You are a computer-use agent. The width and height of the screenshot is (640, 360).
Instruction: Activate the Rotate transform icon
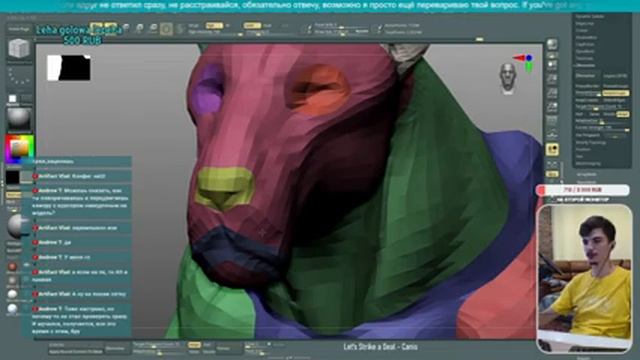(153, 28)
